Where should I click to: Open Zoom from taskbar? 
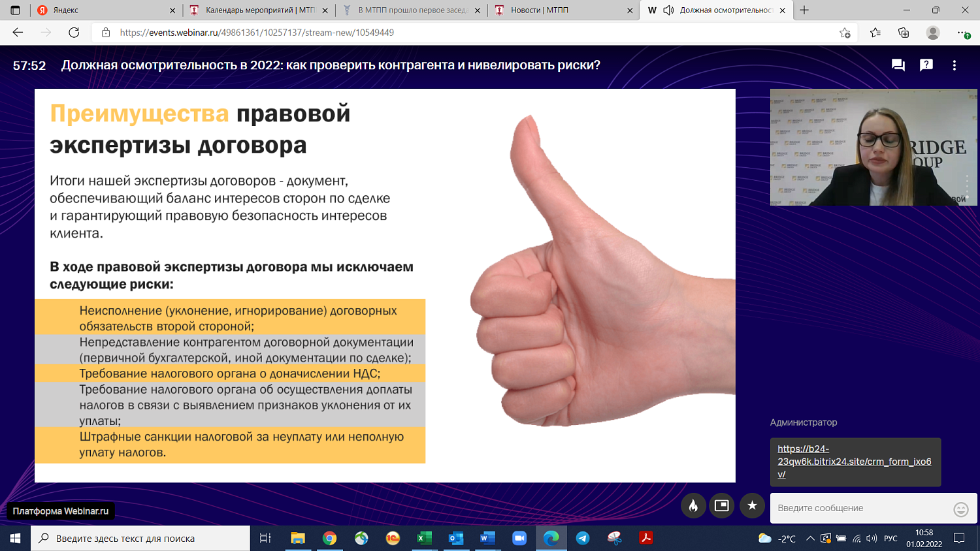pyautogui.click(x=519, y=539)
